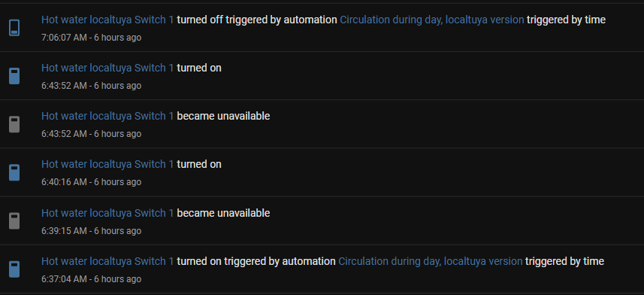Click blue switch icon at 6:40:16 AM

[x=14, y=172]
